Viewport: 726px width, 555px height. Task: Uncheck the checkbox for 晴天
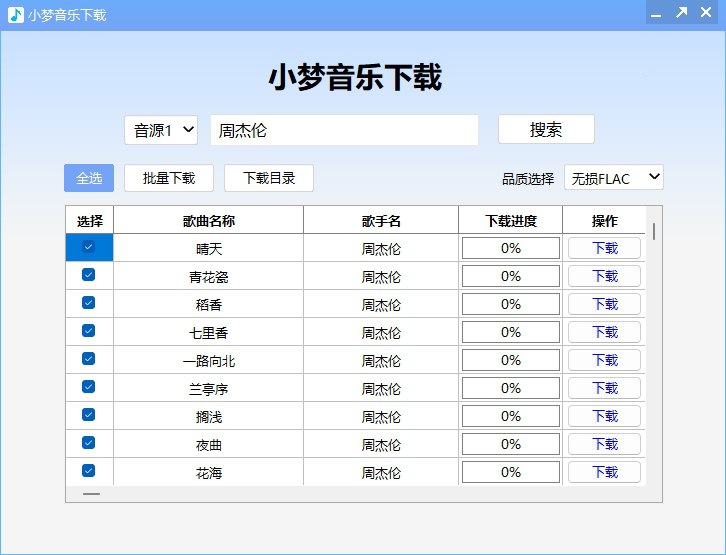tap(88, 247)
